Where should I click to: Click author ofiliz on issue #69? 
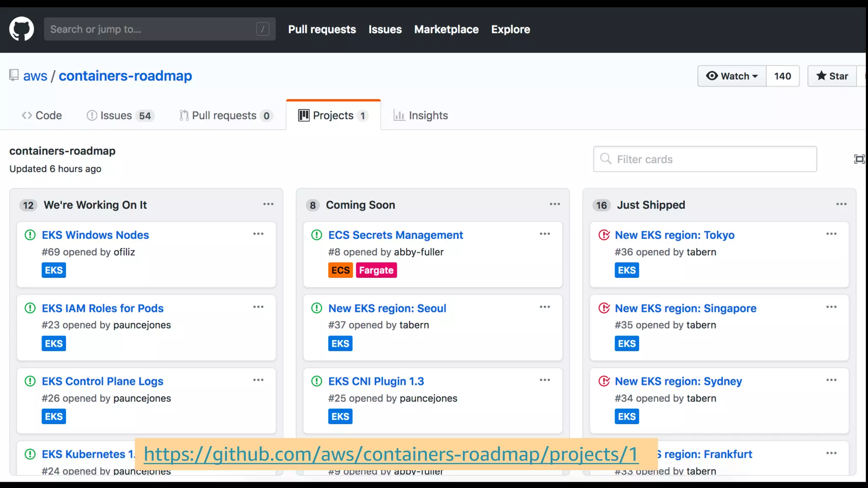click(124, 252)
